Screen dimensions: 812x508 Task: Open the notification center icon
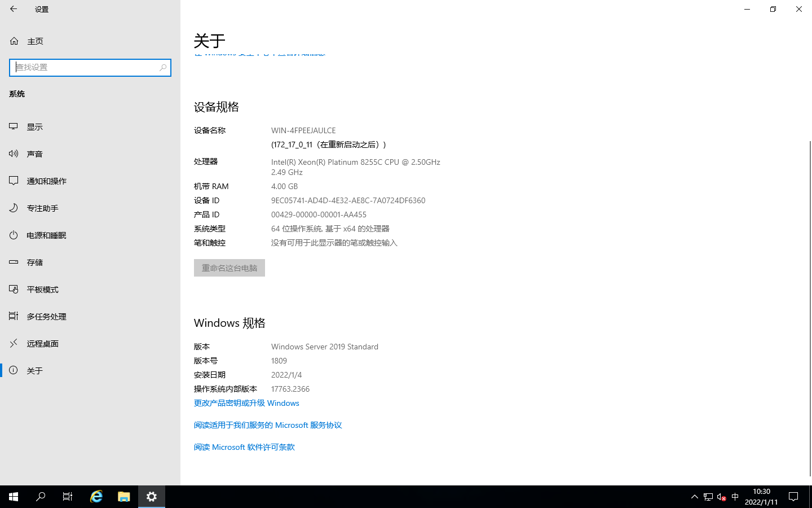click(x=793, y=497)
